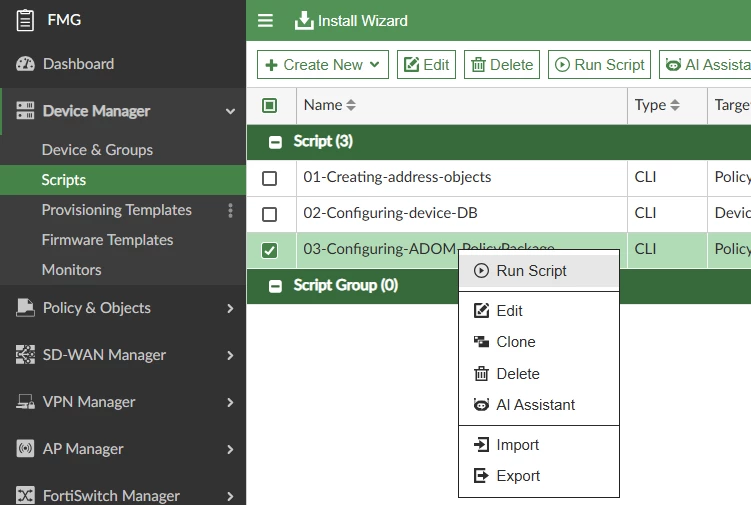Image resolution: width=751 pixels, height=505 pixels.
Task: Click the VPN Manager icon
Action: pos(25,402)
